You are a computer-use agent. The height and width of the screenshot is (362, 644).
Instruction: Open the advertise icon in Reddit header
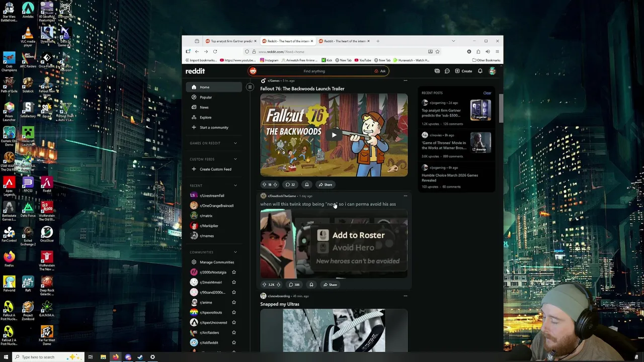pyautogui.click(x=437, y=71)
